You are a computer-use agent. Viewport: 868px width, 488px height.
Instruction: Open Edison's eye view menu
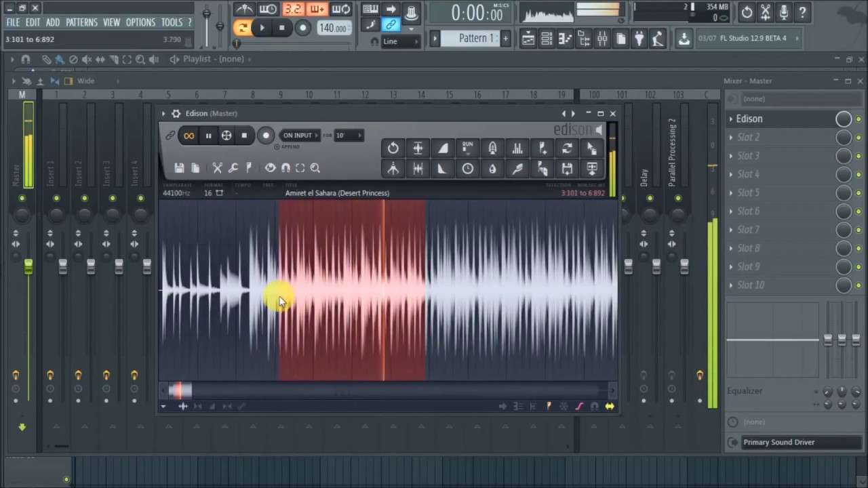tap(270, 168)
